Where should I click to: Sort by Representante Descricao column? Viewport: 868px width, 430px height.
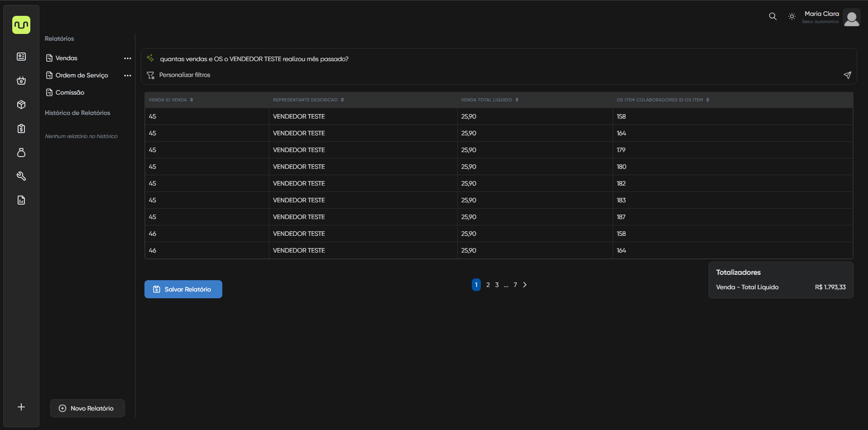click(x=342, y=100)
